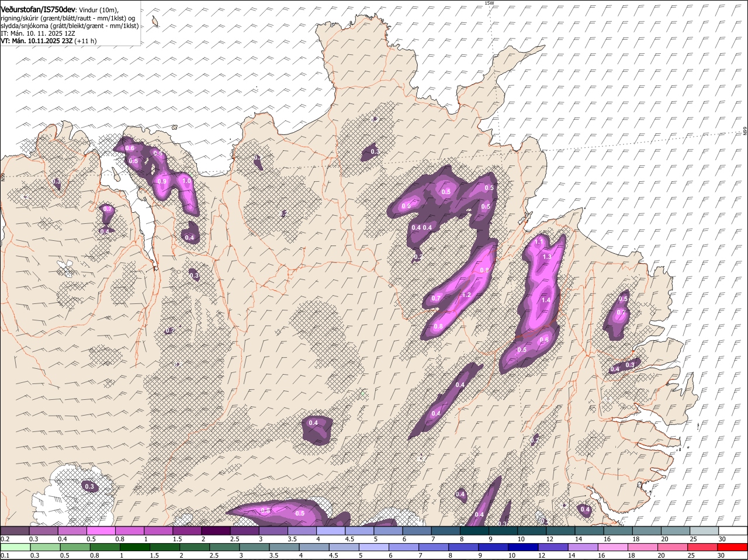This screenshot has width=748, height=560.
Task: Click the Veðurstofan/IS750dev map title
Action: point(37,9)
